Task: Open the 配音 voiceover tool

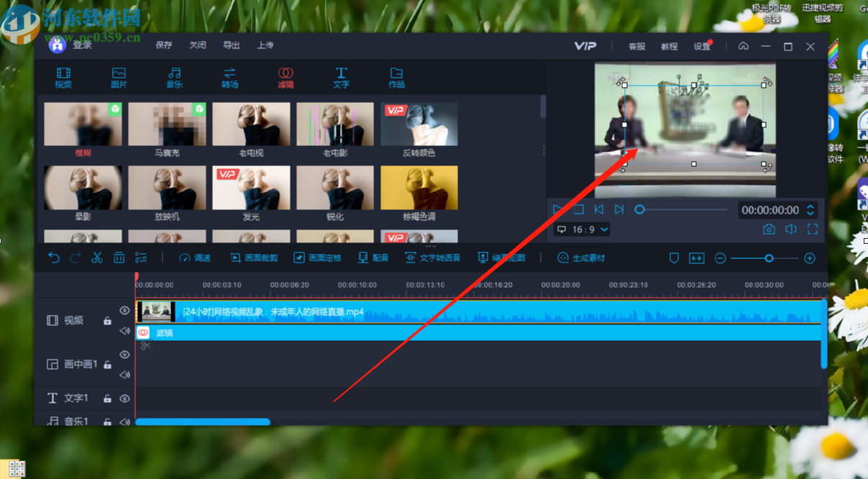Action: pos(373,257)
